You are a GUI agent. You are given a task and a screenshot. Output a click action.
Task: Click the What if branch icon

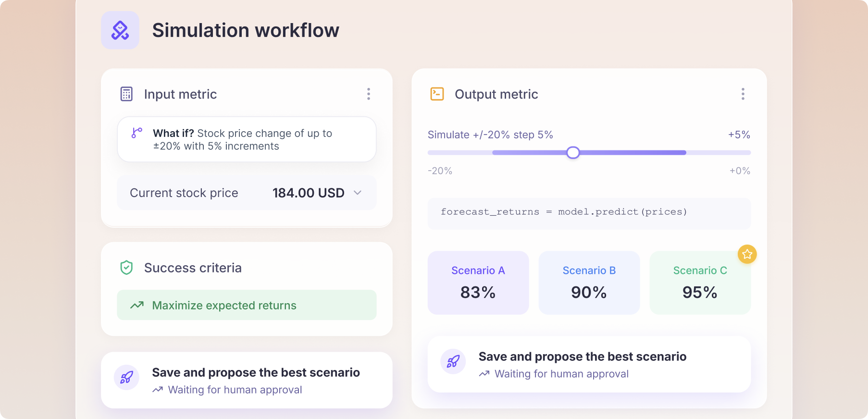pos(137,133)
